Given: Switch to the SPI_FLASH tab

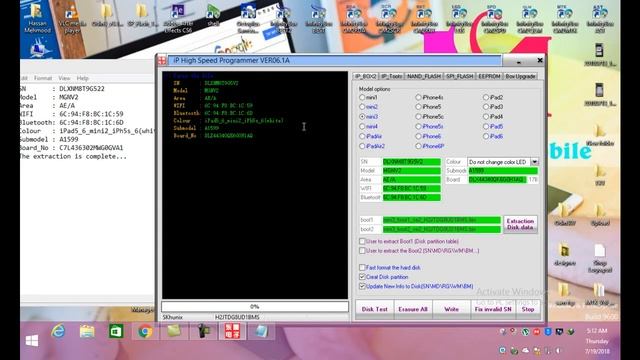Looking at the screenshot, I should (460, 76).
